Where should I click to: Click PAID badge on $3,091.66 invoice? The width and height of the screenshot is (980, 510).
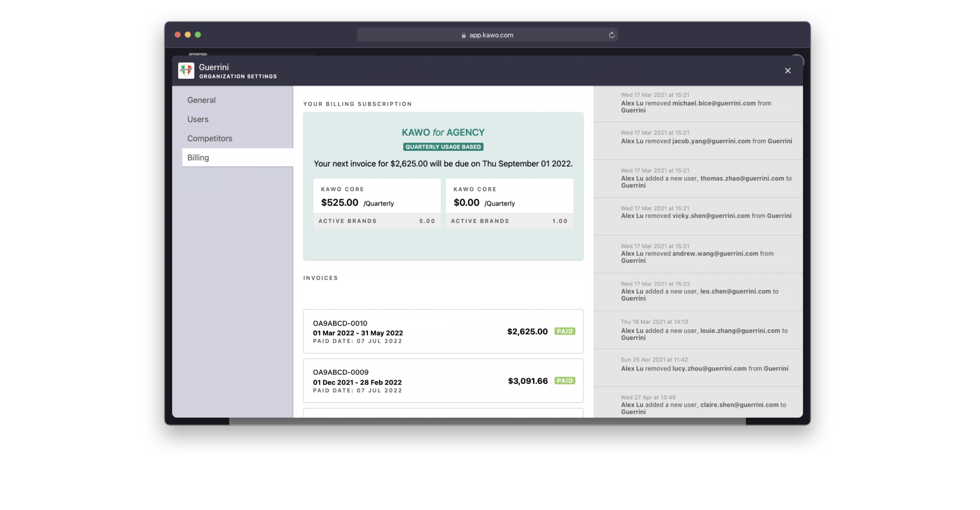(565, 381)
